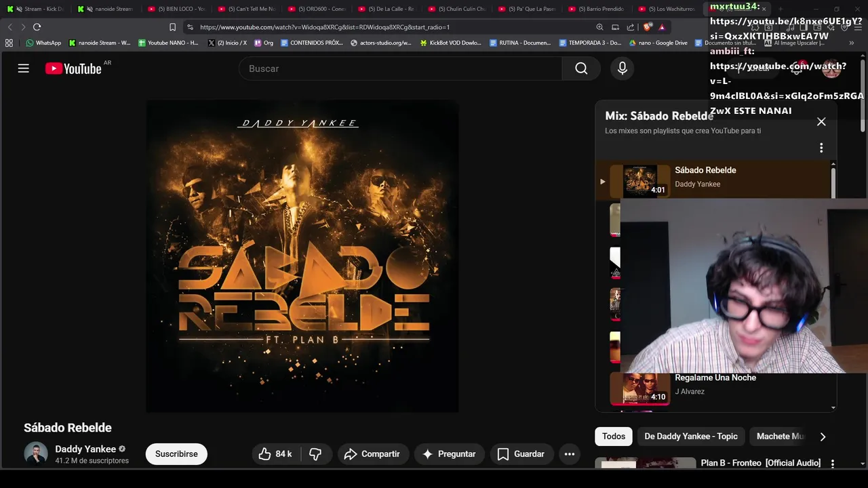Open the WhatsApp bookmark

(x=43, y=43)
